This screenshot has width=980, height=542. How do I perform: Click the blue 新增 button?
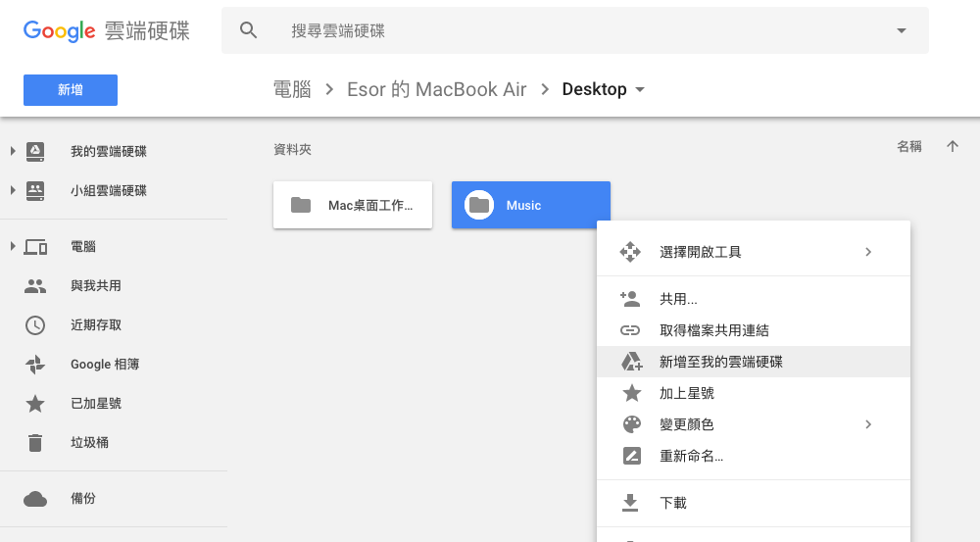71,90
